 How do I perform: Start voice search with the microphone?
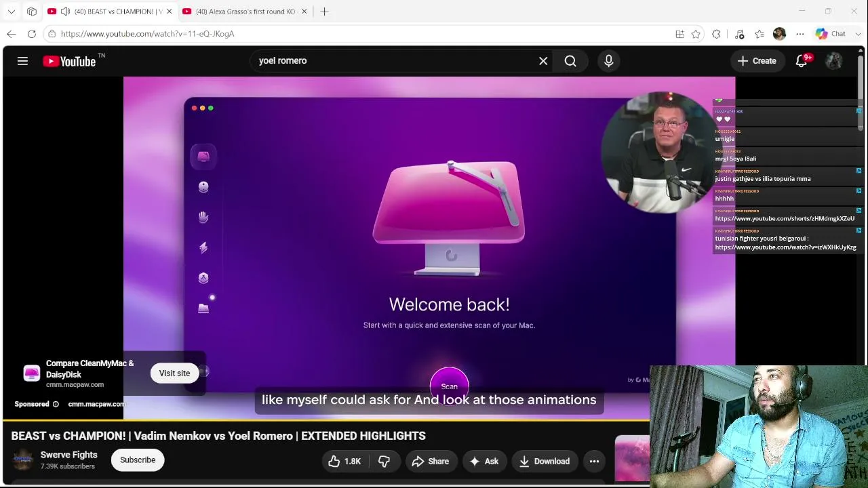click(x=609, y=61)
